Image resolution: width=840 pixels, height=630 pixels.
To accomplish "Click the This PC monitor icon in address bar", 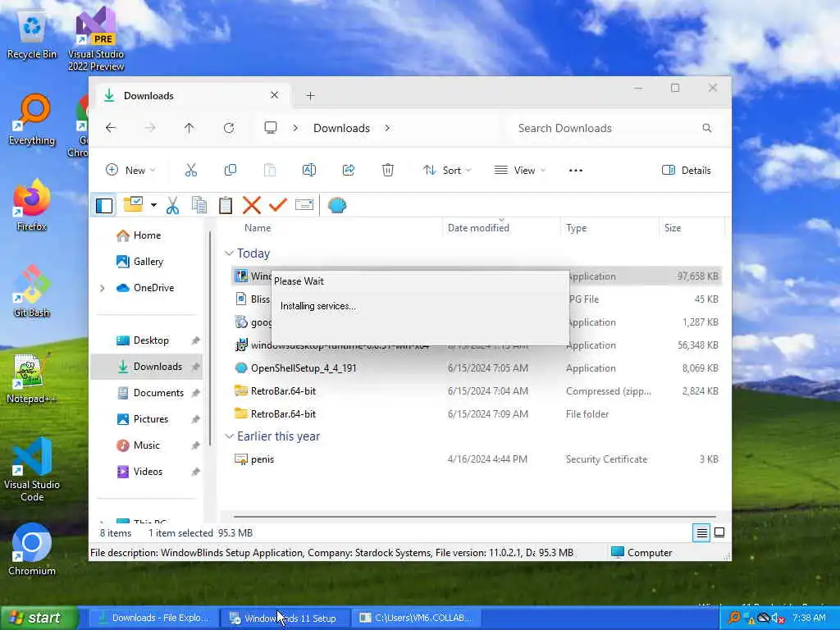I will click(x=271, y=127).
